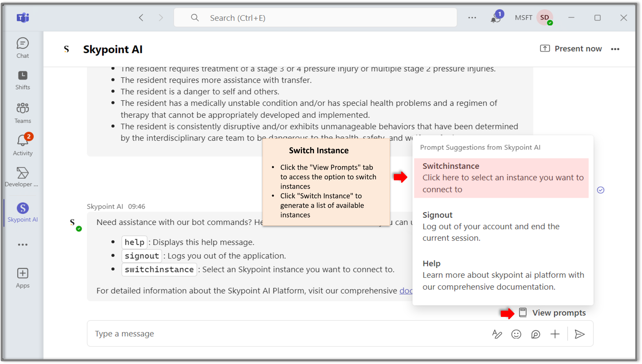This screenshot has height=364, width=642.
Task: Select the Switchinstance prompt suggestion
Action: [x=501, y=178]
